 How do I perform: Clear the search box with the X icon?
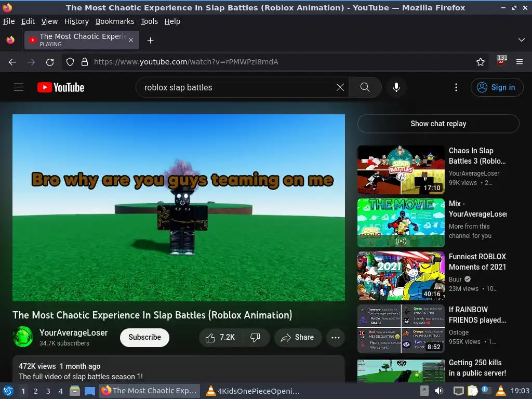[x=340, y=87]
